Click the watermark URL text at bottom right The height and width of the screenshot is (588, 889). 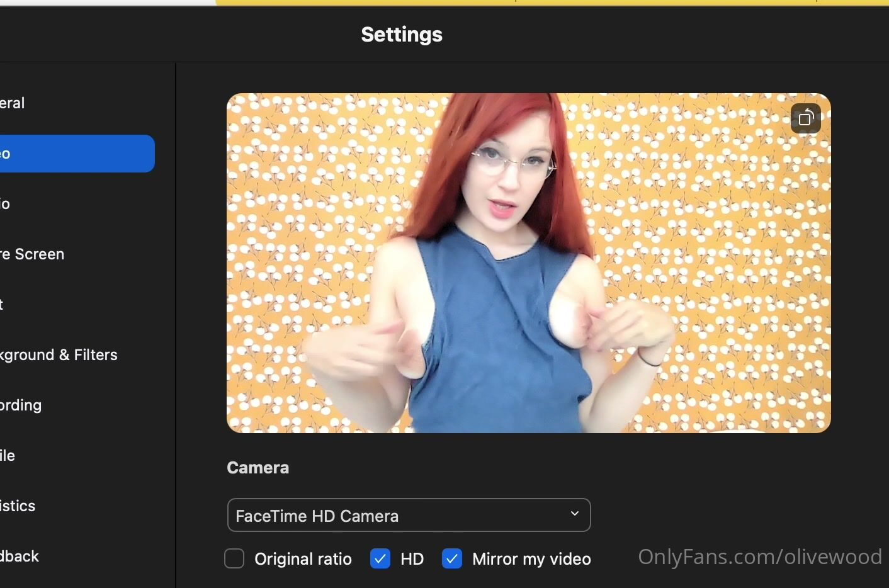pyautogui.click(x=759, y=557)
